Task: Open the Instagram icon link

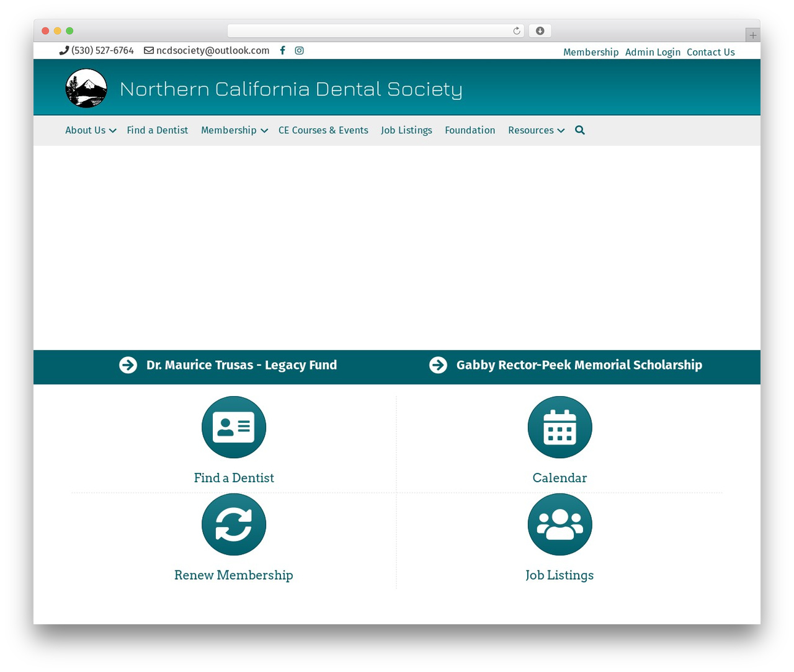Action: pyautogui.click(x=299, y=50)
